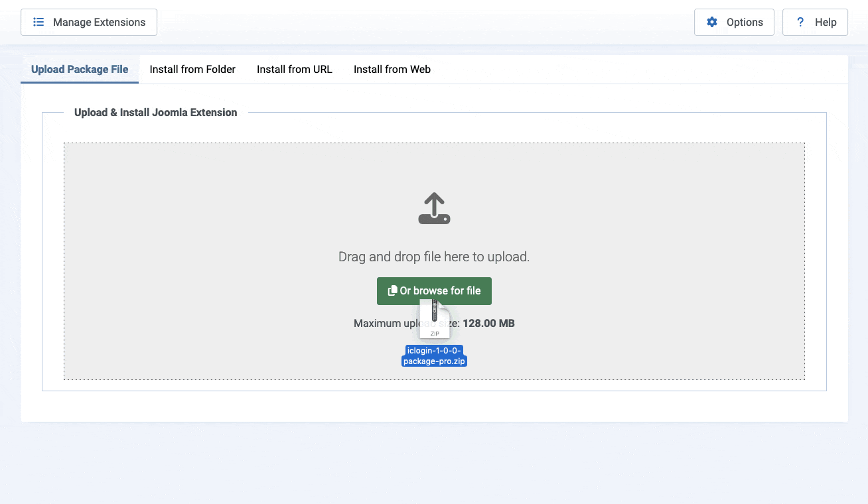Switch to Install from Folder tab
The image size is (868, 504).
[192, 69]
